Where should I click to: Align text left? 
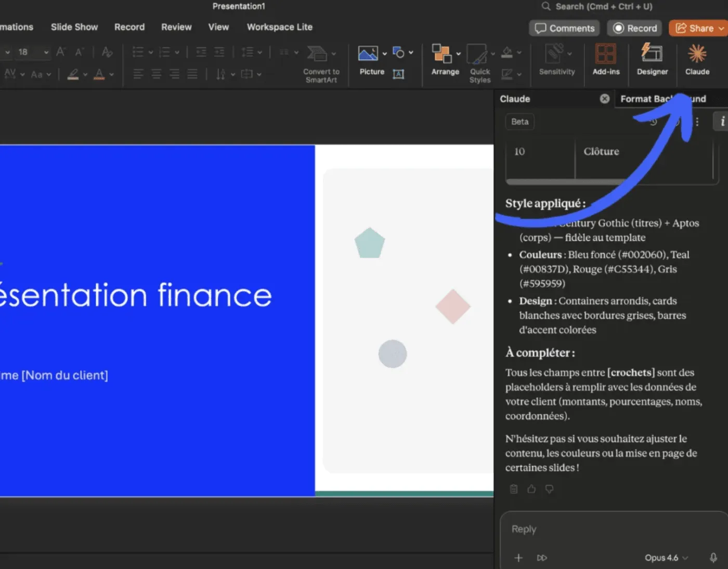click(138, 74)
